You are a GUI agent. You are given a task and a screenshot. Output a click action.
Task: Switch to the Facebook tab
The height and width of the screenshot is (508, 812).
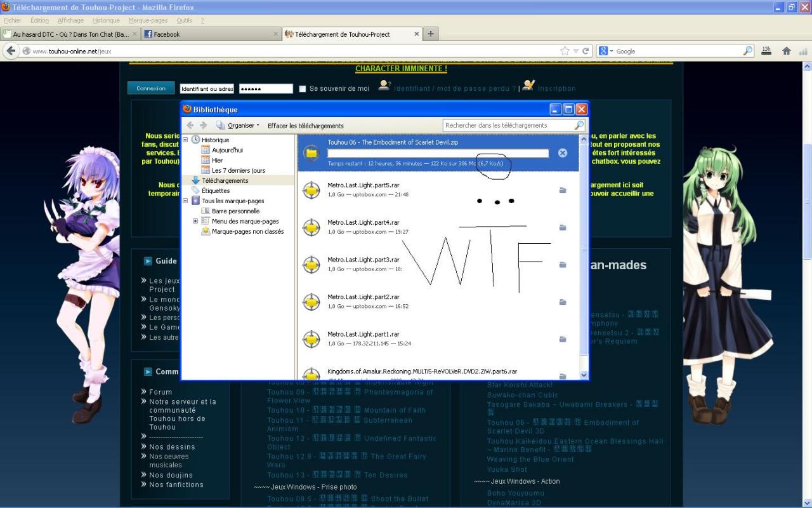coord(211,34)
